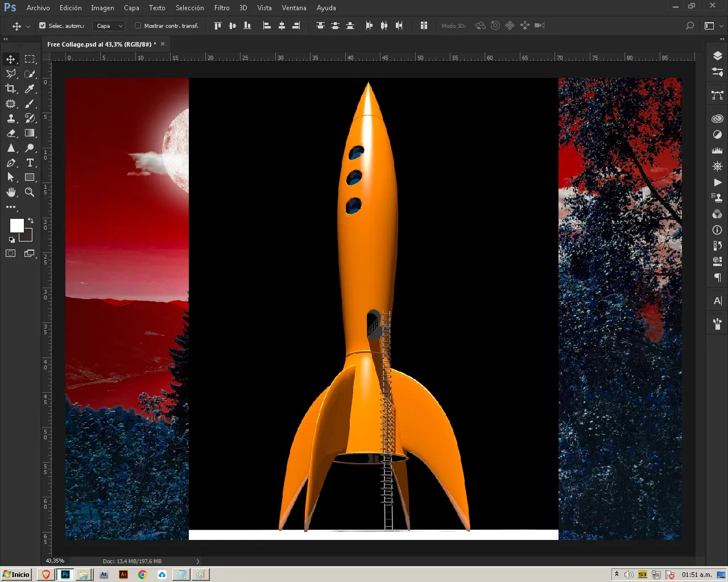Select the Quick Selection tool

(30, 74)
